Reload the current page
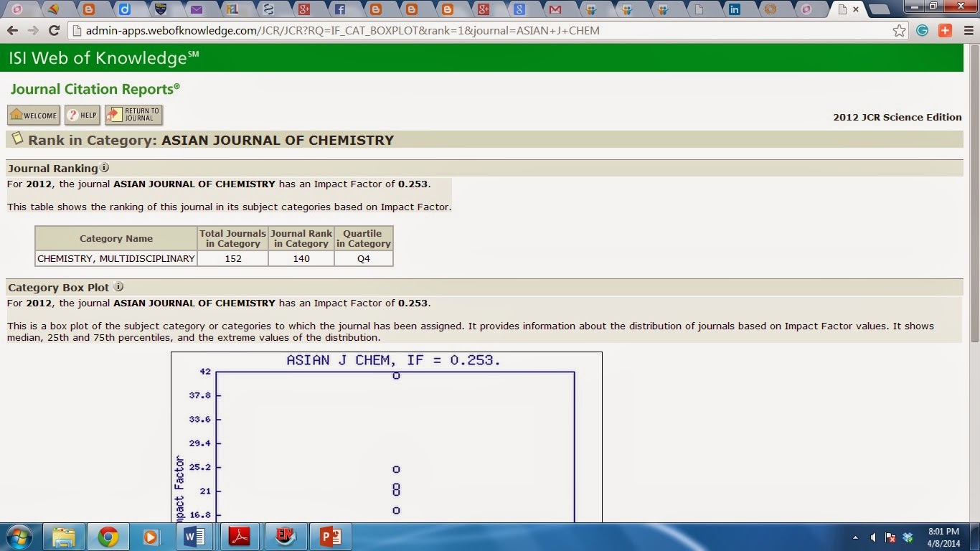 [54, 31]
